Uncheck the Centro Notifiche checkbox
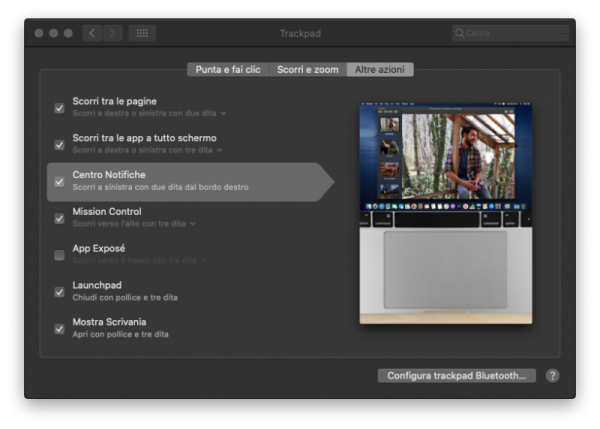The image size is (600, 429). [59, 182]
